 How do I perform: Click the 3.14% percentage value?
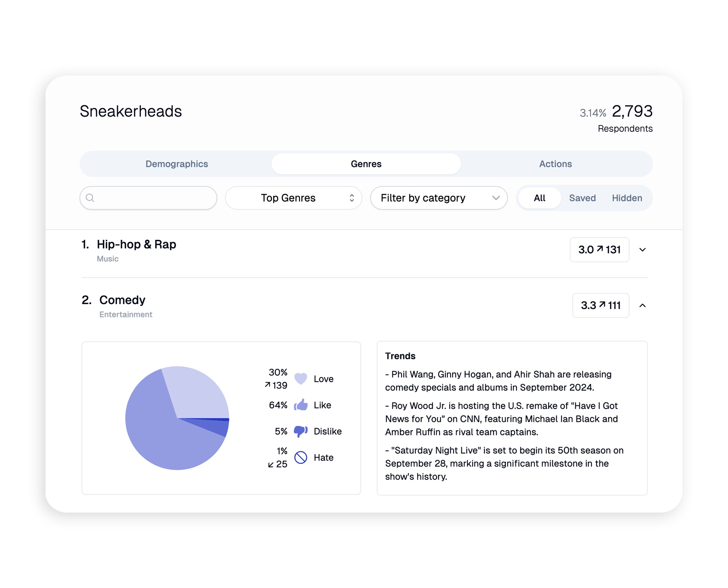coord(593,113)
